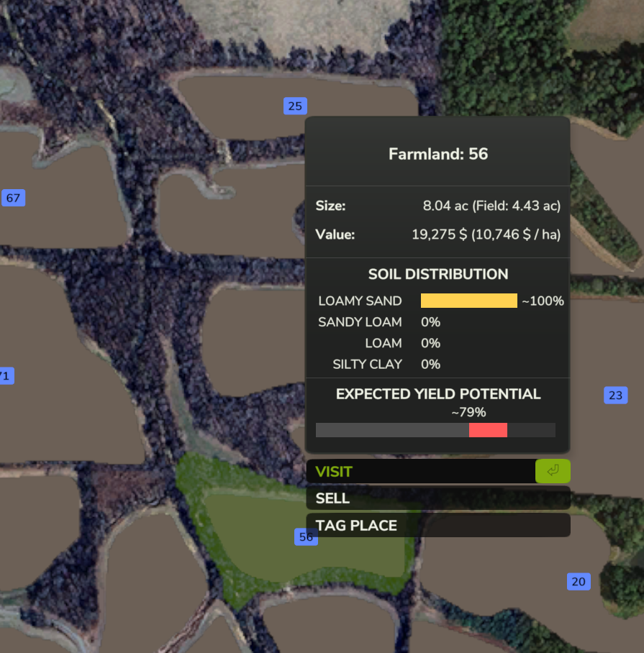The image size is (644, 653).
Task: Click the "Farmland: 56" panel title
Action: pyautogui.click(x=437, y=154)
